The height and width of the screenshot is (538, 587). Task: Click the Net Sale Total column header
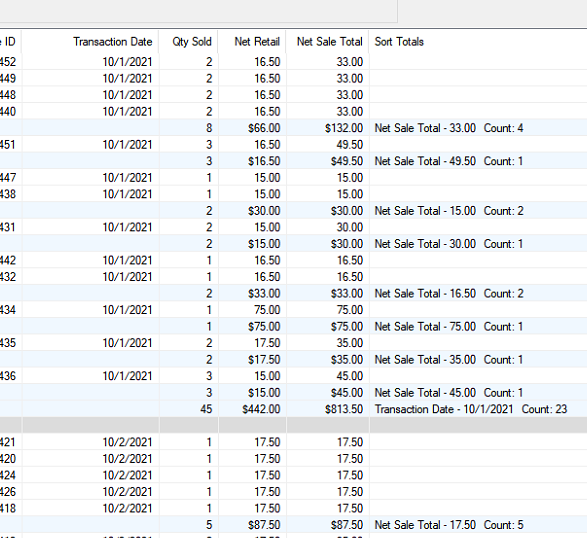[328, 42]
